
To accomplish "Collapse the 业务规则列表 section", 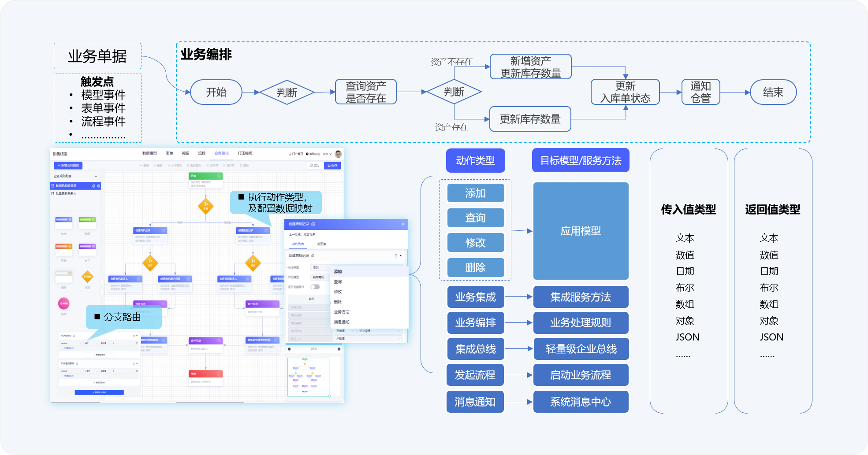I will pyautogui.click(x=96, y=176).
